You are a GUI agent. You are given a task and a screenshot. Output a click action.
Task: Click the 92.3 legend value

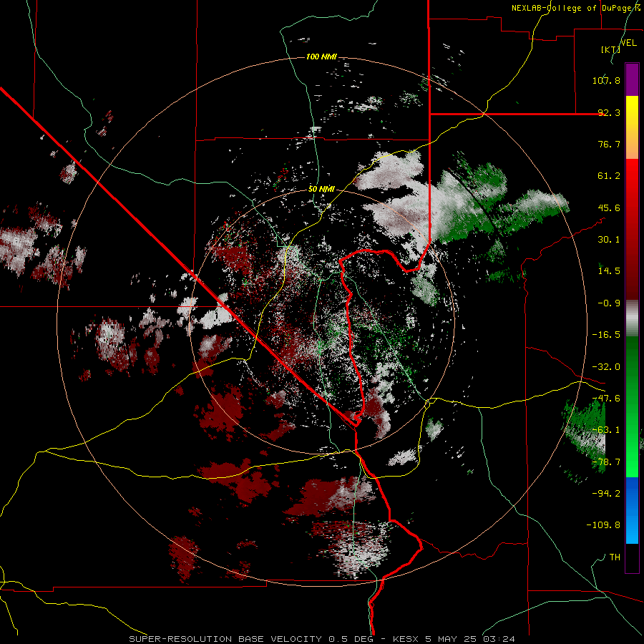point(609,112)
